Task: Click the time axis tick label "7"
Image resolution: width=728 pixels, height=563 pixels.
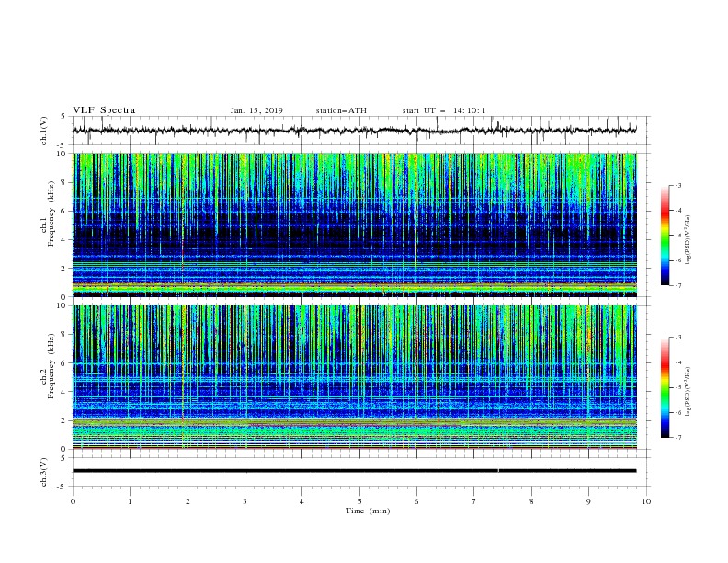Action: 474,501
